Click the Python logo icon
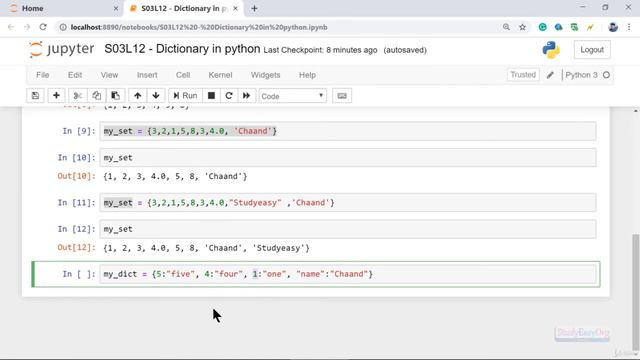This screenshot has width=640, height=360. [x=551, y=50]
